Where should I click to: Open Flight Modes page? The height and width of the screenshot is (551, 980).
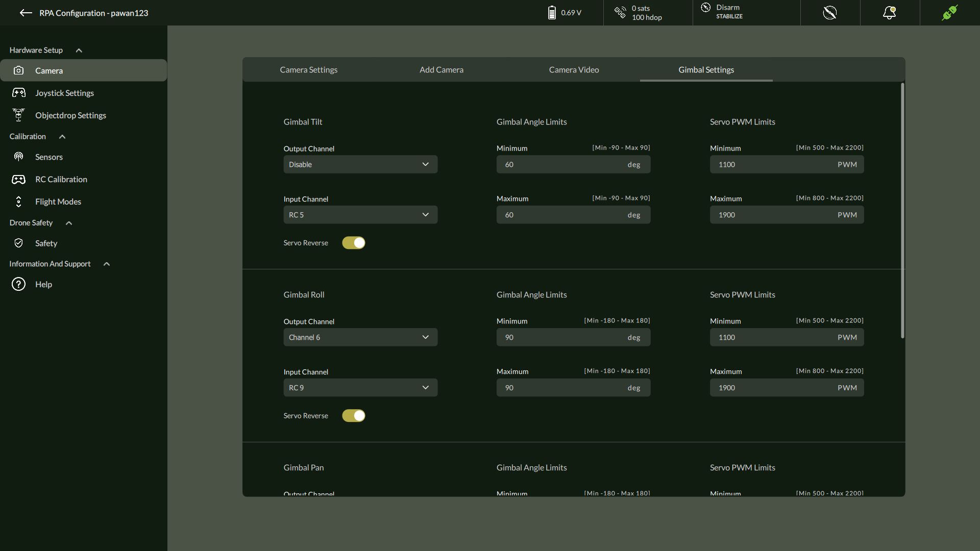(x=84, y=202)
